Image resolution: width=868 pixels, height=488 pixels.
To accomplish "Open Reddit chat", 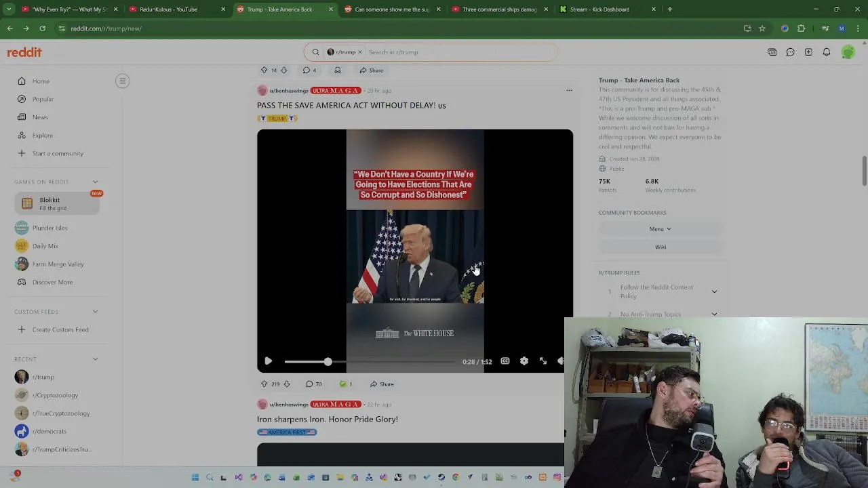I will point(790,52).
